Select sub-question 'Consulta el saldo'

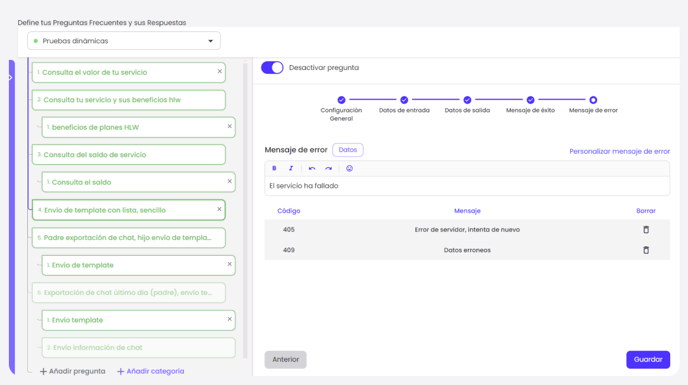pos(138,182)
